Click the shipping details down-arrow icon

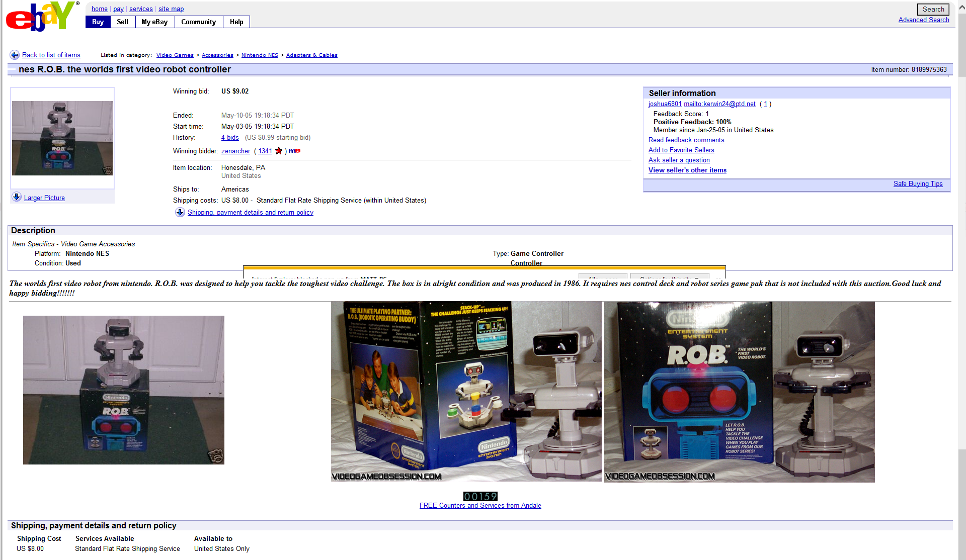click(180, 212)
